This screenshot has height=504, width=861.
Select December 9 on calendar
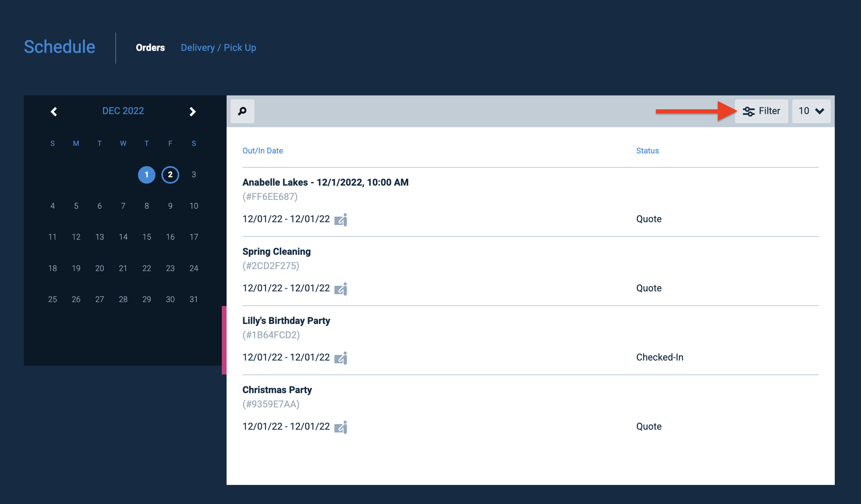(170, 206)
